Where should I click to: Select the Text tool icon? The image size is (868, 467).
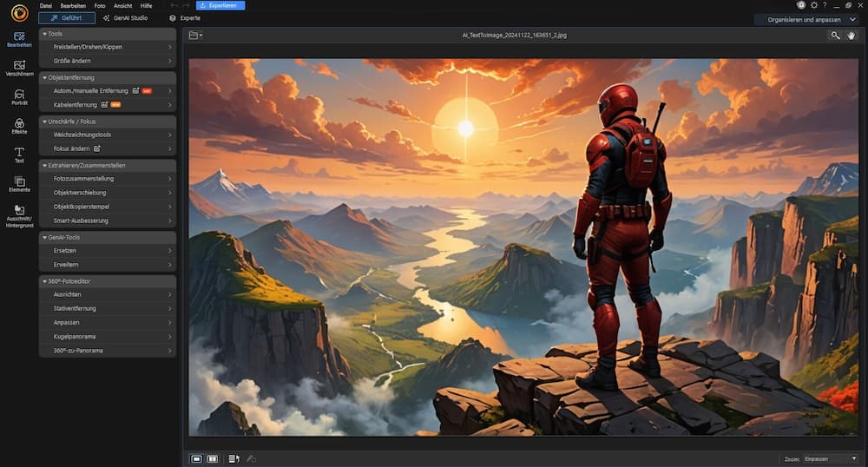pos(19,155)
